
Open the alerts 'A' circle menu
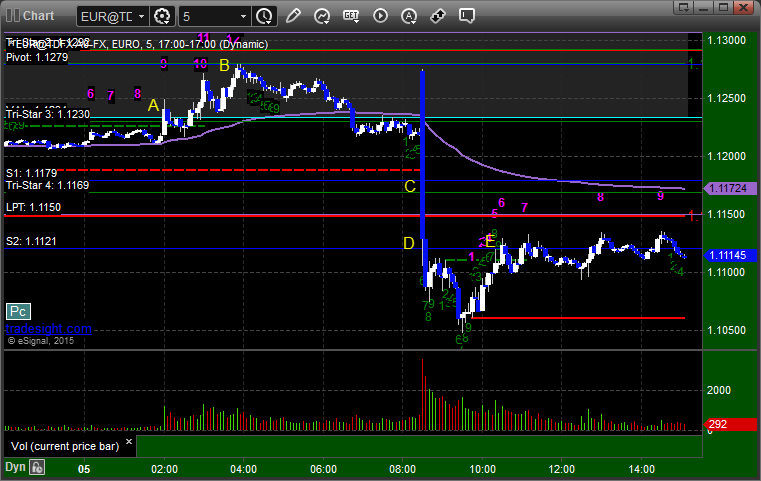(x=409, y=16)
